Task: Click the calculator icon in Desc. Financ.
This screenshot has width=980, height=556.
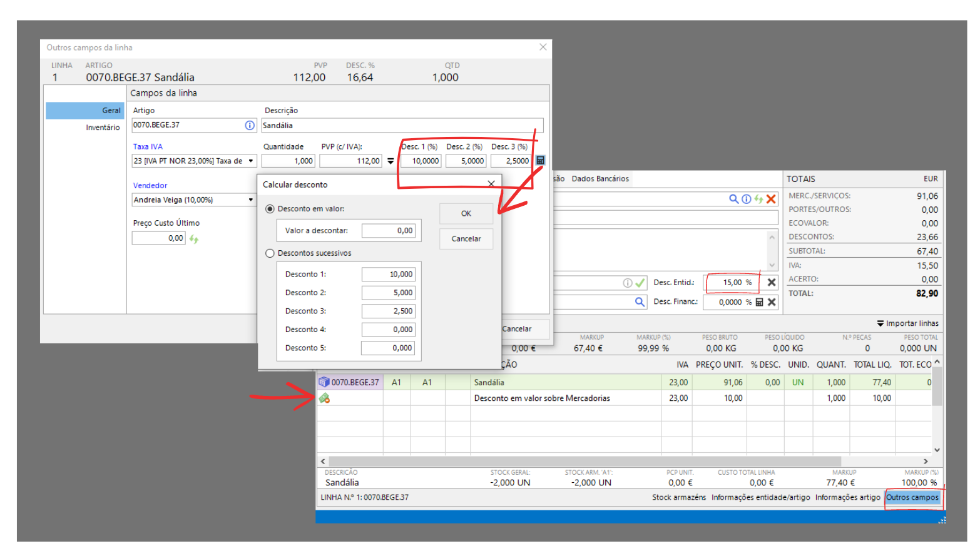Action: point(759,302)
